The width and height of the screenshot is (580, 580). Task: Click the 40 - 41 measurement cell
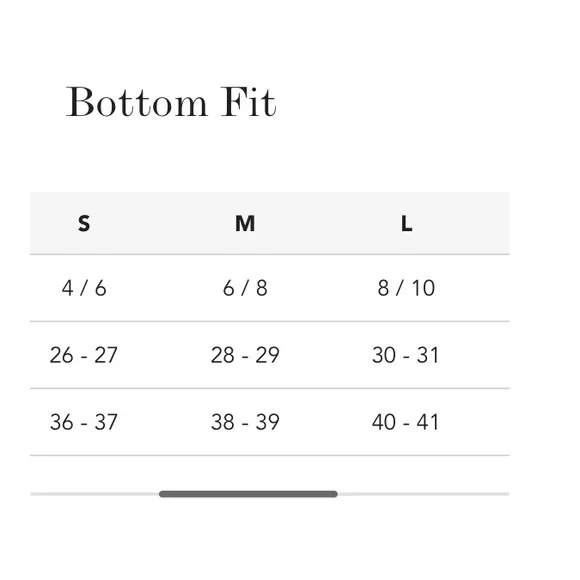405,422
